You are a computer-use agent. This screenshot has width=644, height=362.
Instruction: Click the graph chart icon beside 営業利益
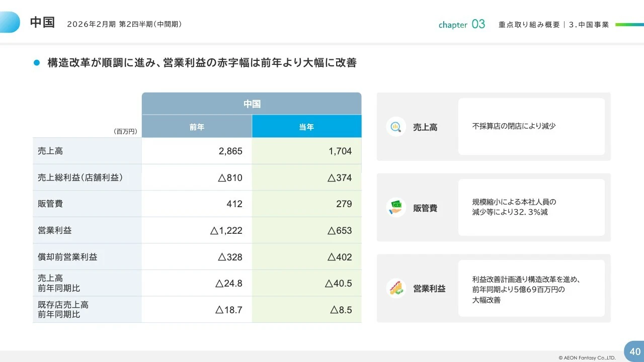[x=396, y=288]
